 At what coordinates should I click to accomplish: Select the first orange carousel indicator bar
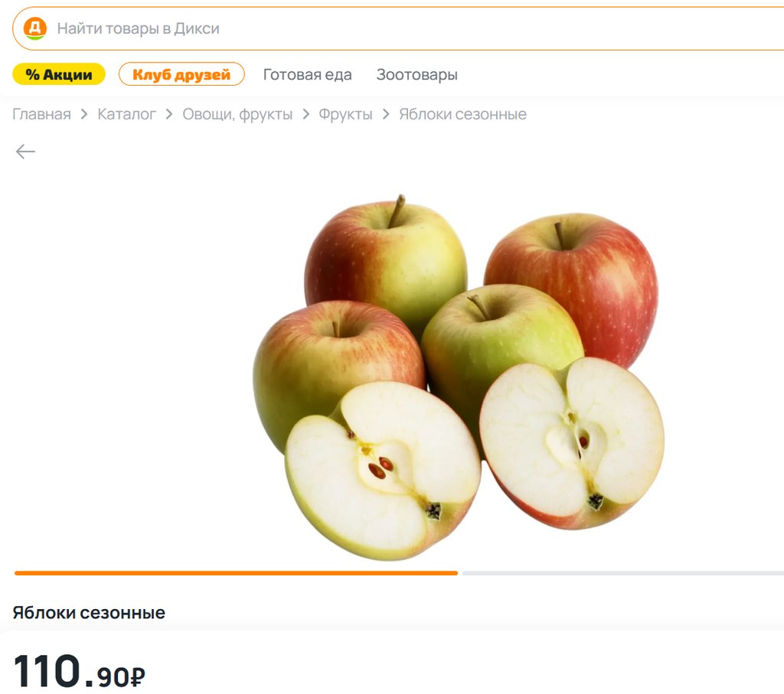coord(236,573)
